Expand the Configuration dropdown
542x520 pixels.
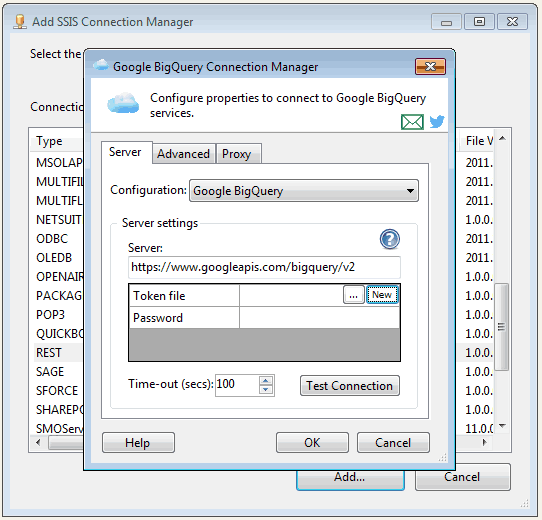(x=304, y=191)
